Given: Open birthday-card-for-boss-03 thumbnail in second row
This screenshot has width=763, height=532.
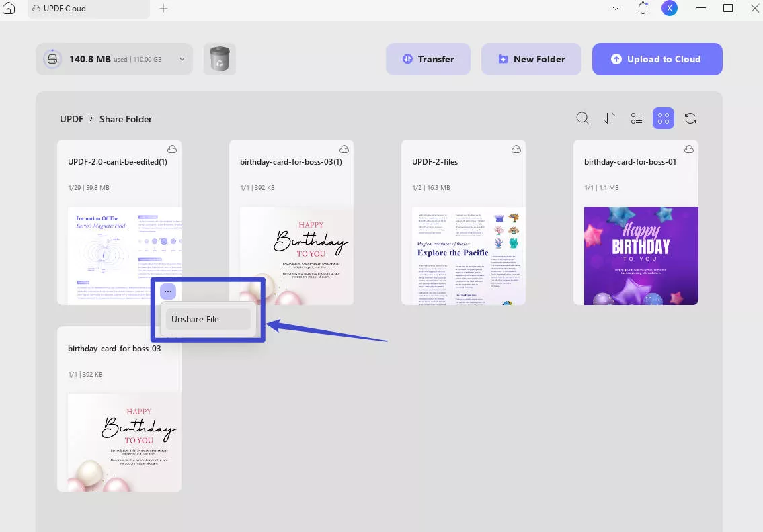Looking at the screenshot, I should [x=124, y=443].
